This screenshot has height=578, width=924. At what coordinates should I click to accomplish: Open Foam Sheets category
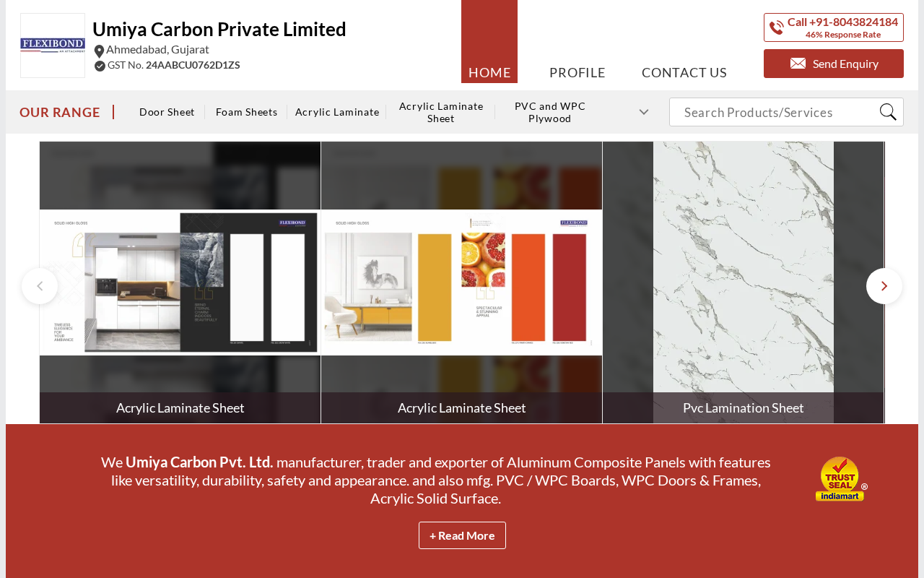[247, 112]
